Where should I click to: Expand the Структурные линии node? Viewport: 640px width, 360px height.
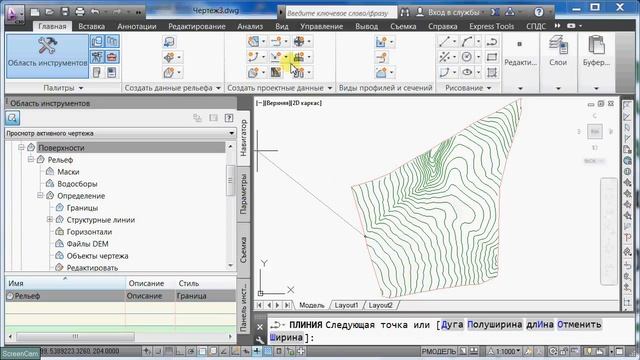pos(49,220)
